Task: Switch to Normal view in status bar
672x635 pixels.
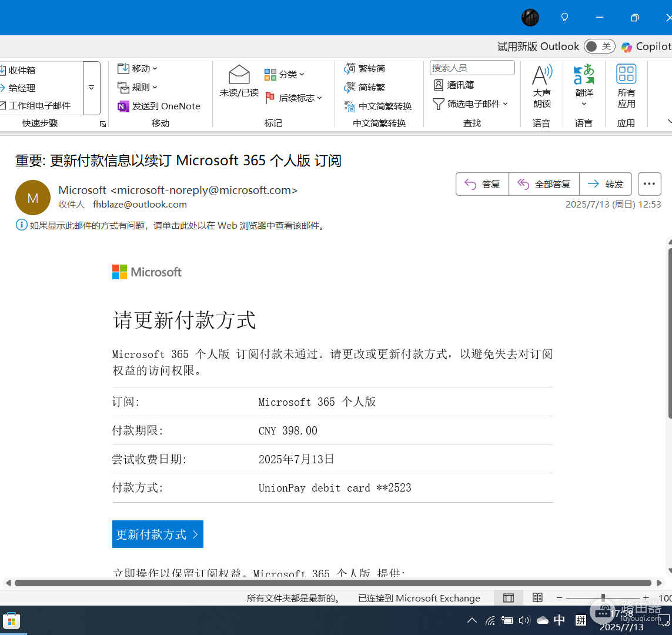Action: click(x=509, y=598)
